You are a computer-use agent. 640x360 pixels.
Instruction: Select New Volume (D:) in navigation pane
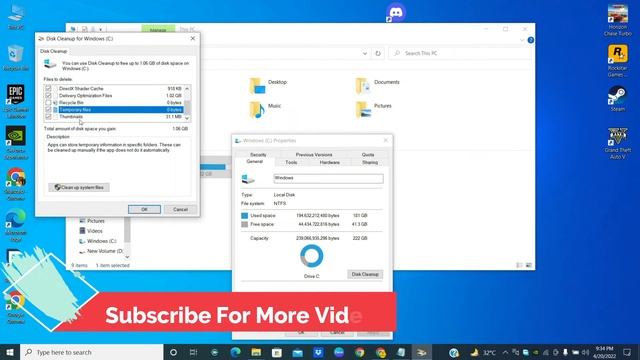pyautogui.click(x=101, y=251)
